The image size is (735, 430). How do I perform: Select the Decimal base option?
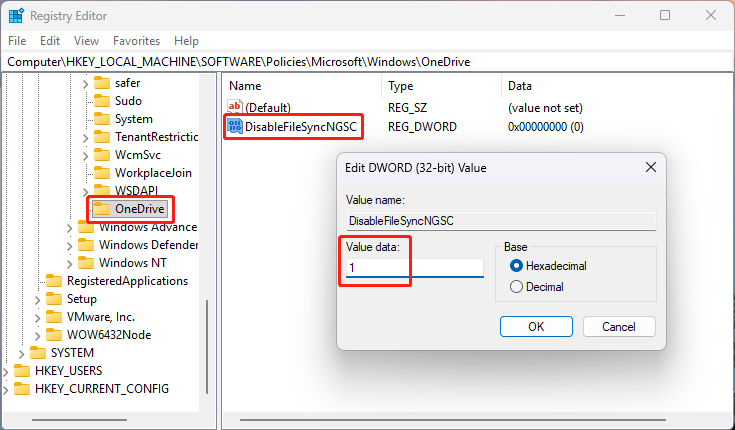[x=516, y=287]
